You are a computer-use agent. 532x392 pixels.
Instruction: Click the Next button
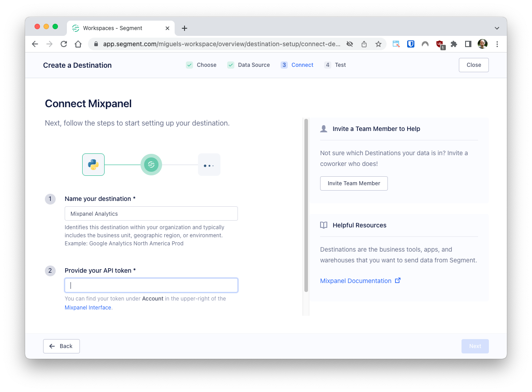(475, 346)
